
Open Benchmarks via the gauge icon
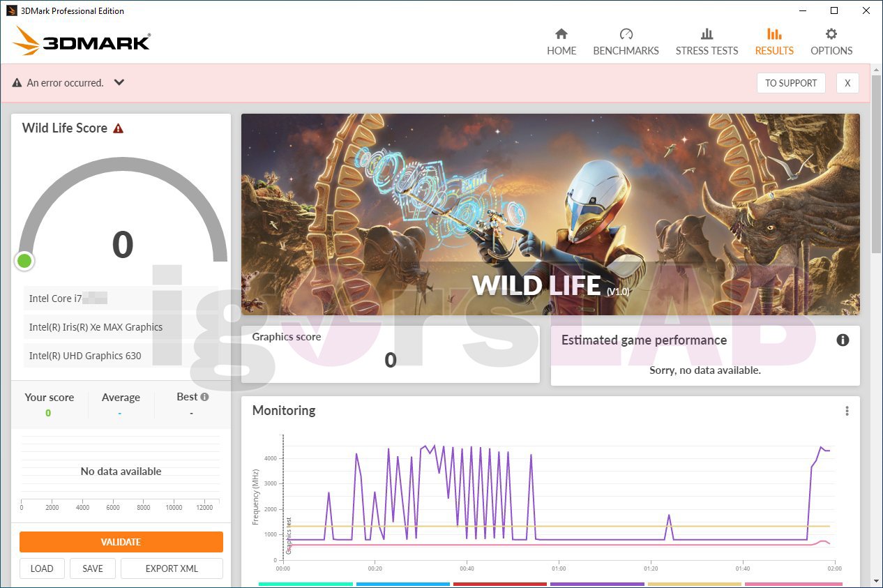(626, 34)
